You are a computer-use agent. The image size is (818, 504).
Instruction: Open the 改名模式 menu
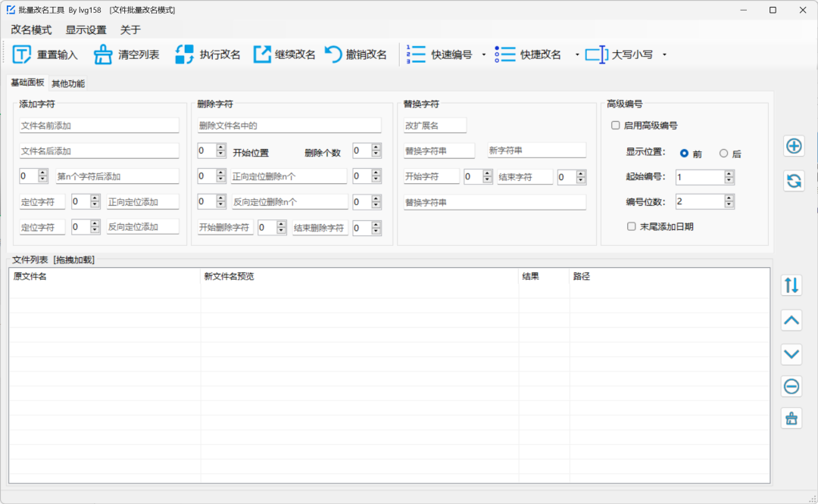pos(31,30)
